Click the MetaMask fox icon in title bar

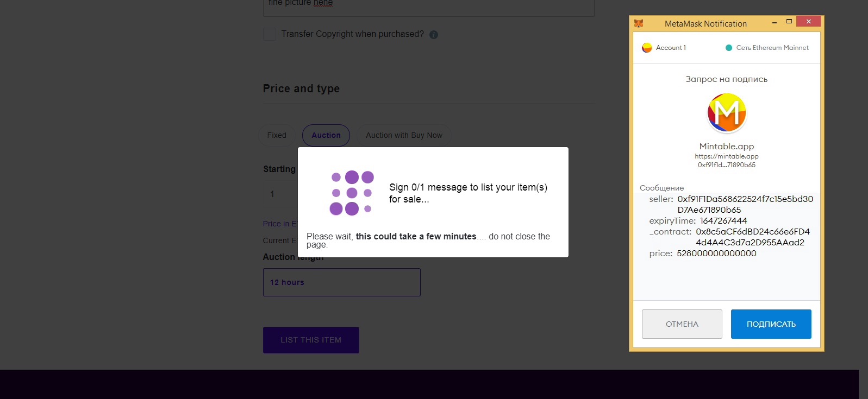click(x=639, y=23)
